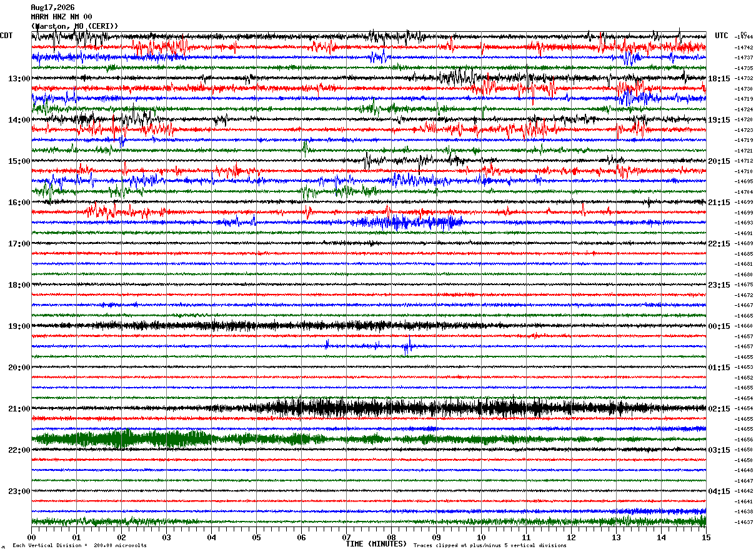Click the CDT timezone label
The height and width of the screenshot is (554, 756).
(6, 36)
